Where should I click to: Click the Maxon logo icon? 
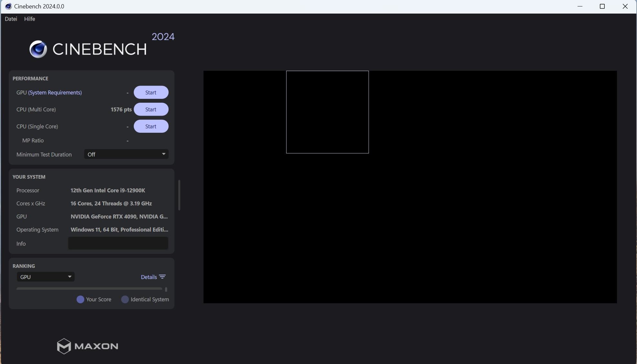click(x=64, y=346)
